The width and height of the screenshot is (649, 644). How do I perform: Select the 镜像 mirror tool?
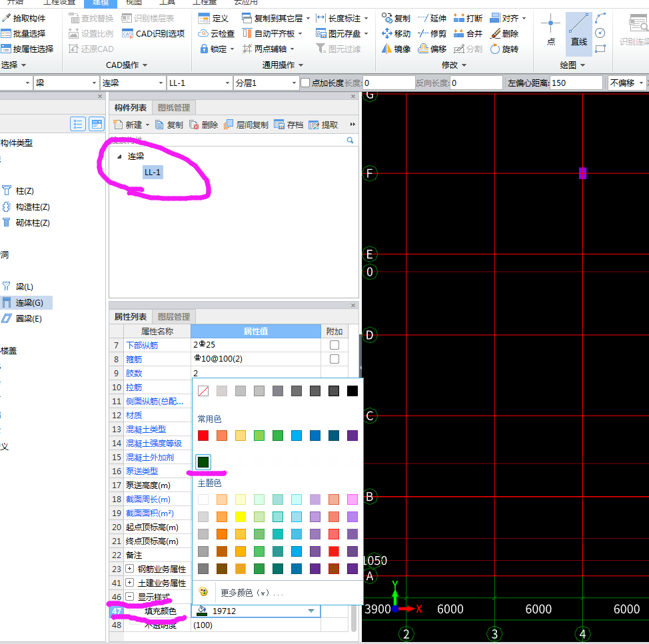point(396,49)
